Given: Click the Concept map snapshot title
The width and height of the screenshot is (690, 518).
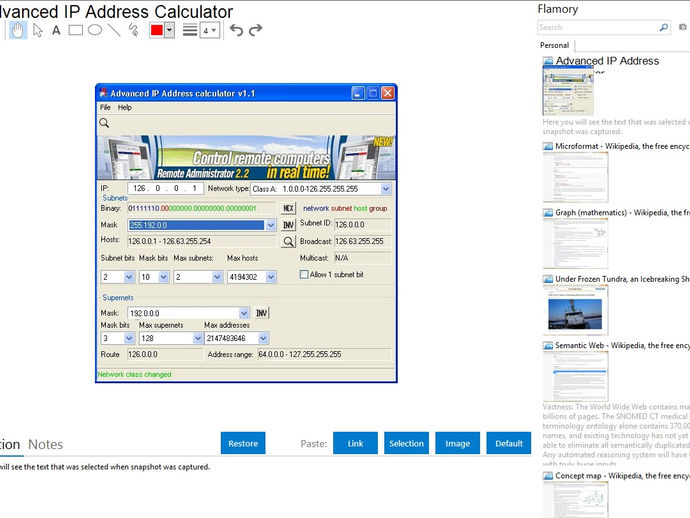Looking at the screenshot, I should [x=622, y=476].
